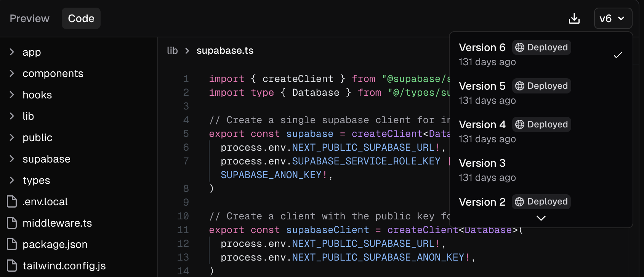
Task: Open the tailwind.config.js file
Action: [64, 266]
